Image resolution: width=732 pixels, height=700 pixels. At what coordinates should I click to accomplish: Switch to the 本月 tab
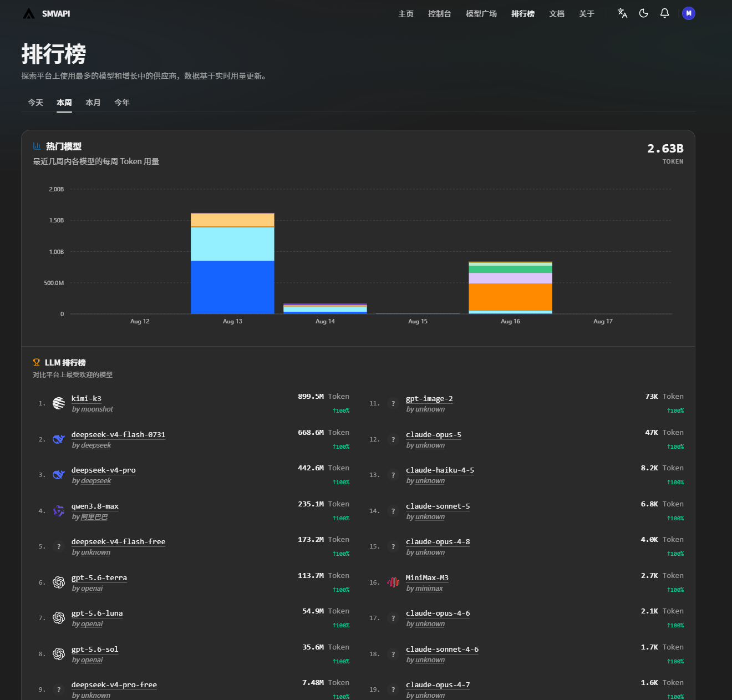(x=93, y=103)
